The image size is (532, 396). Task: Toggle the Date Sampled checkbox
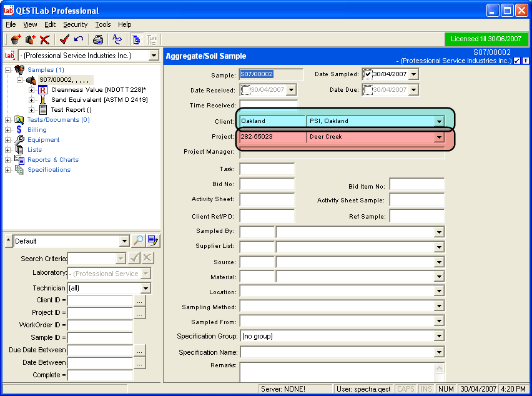coord(368,74)
